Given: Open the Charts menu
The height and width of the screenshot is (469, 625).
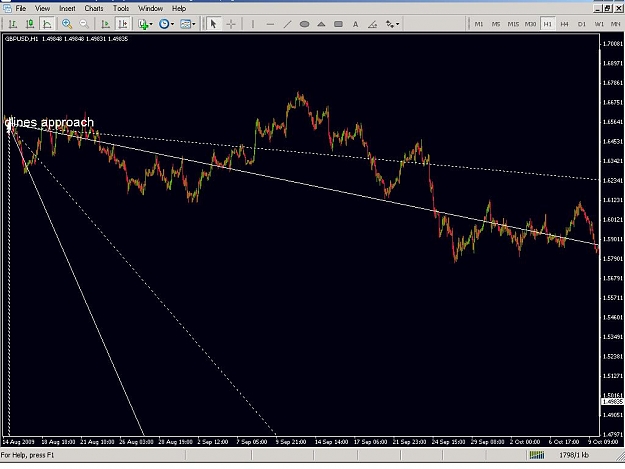Looking at the screenshot, I should 94,8.
